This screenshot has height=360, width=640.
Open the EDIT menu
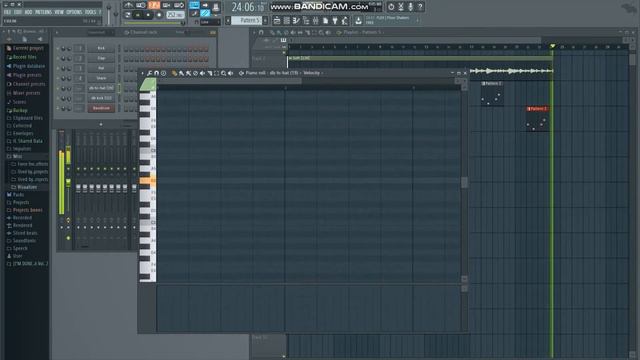pyautogui.click(x=18, y=12)
